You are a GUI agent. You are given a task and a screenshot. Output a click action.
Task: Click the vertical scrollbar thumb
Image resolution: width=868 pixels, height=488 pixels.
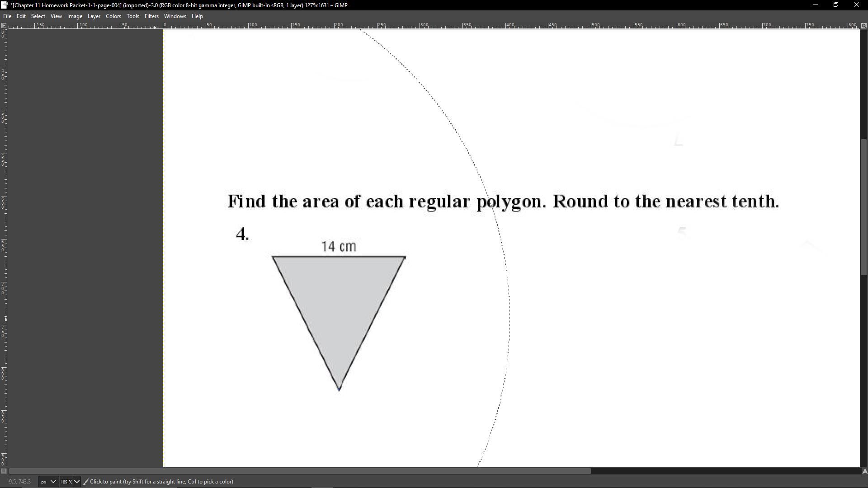tap(863, 208)
